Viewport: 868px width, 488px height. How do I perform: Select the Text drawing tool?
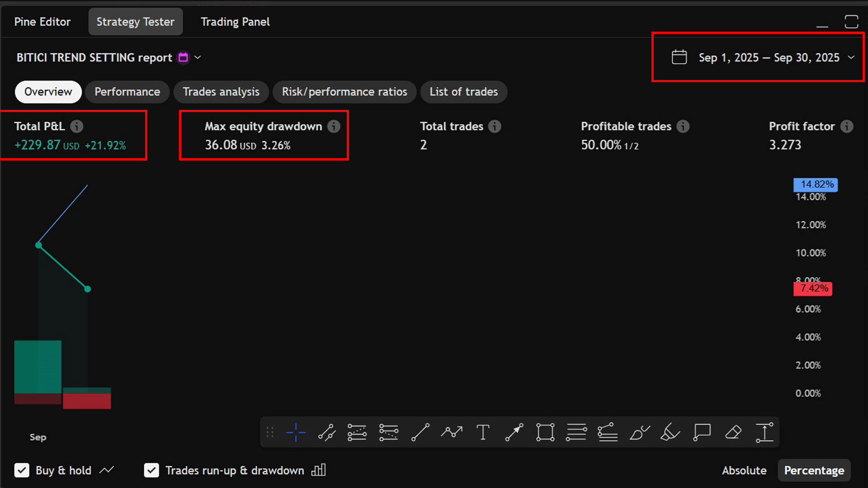483,432
